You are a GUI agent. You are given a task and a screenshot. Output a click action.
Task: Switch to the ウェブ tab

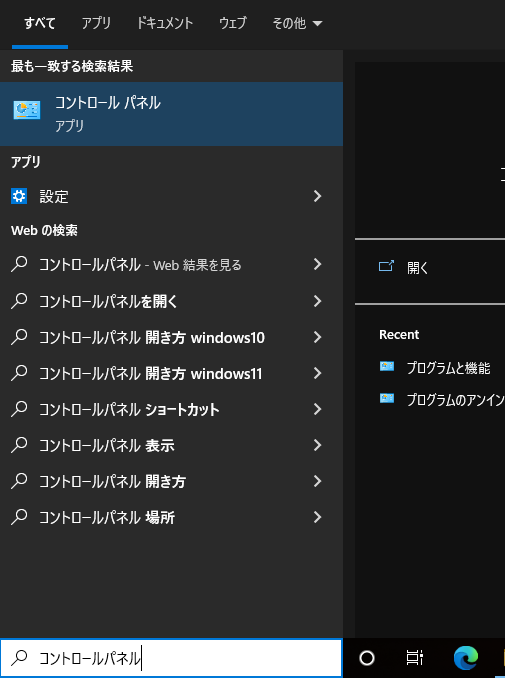[x=233, y=23]
